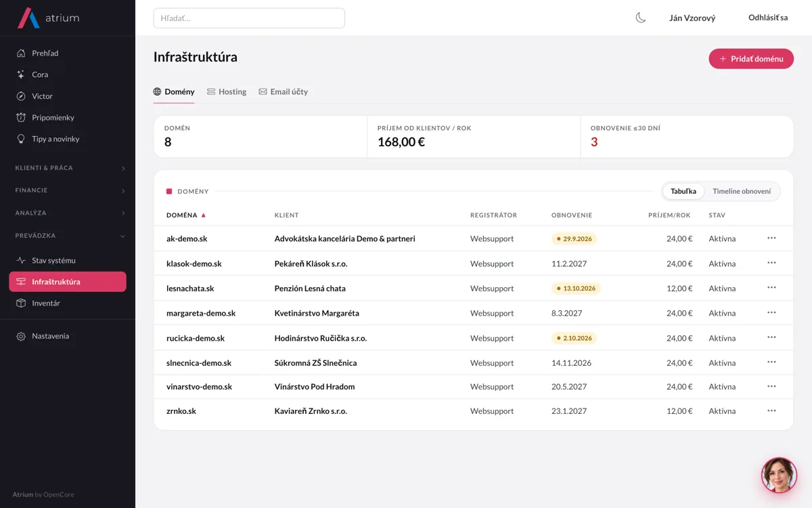Sort table by Doména column

pyautogui.click(x=186, y=215)
